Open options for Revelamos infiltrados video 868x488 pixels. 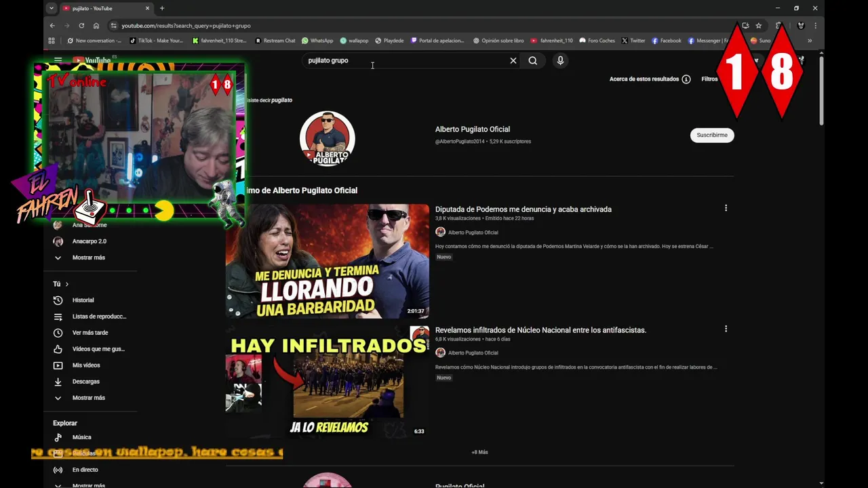click(726, 329)
